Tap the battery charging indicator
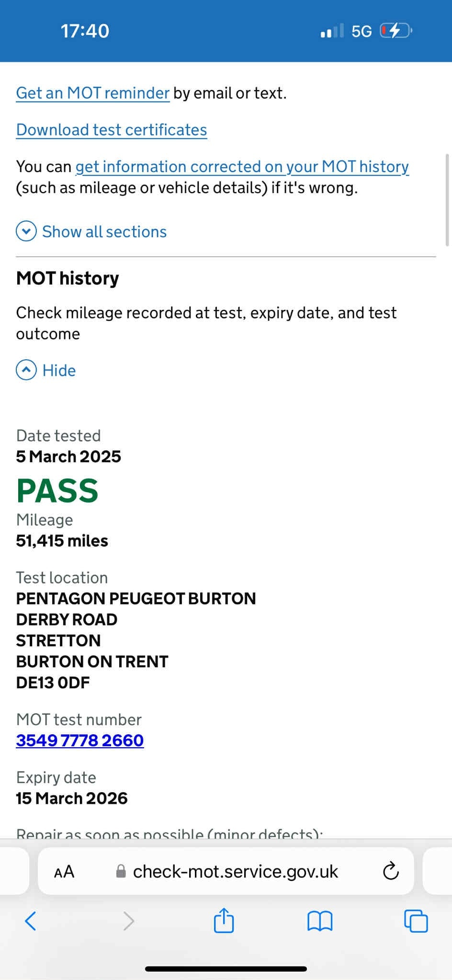 point(395,31)
